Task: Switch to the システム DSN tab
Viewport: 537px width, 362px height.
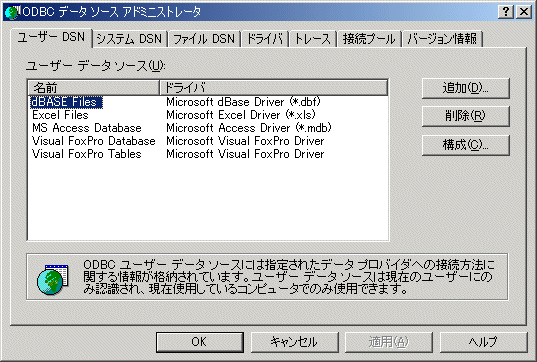Action: pos(129,39)
